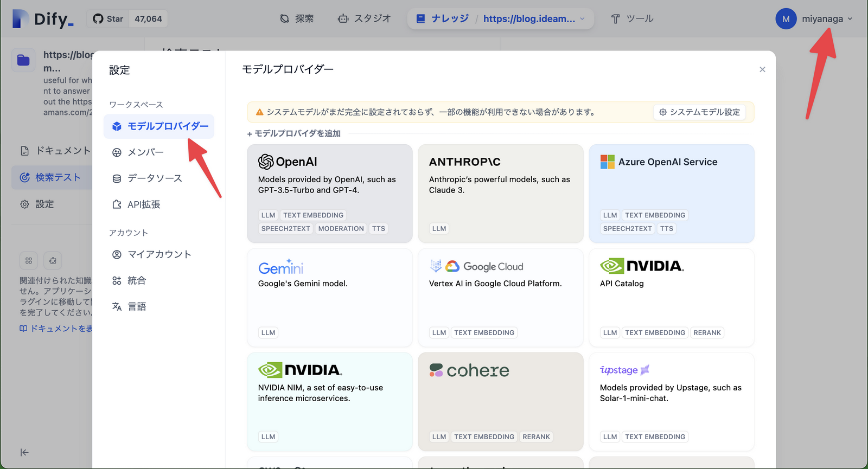Click the 探索 compass icon
The image size is (868, 469).
tap(284, 19)
